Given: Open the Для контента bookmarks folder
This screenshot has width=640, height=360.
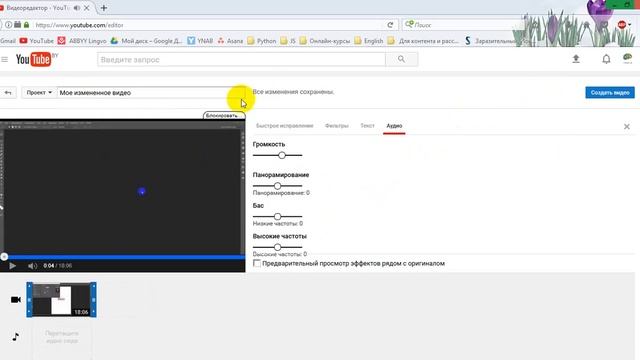Looking at the screenshot, I should [423, 41].
